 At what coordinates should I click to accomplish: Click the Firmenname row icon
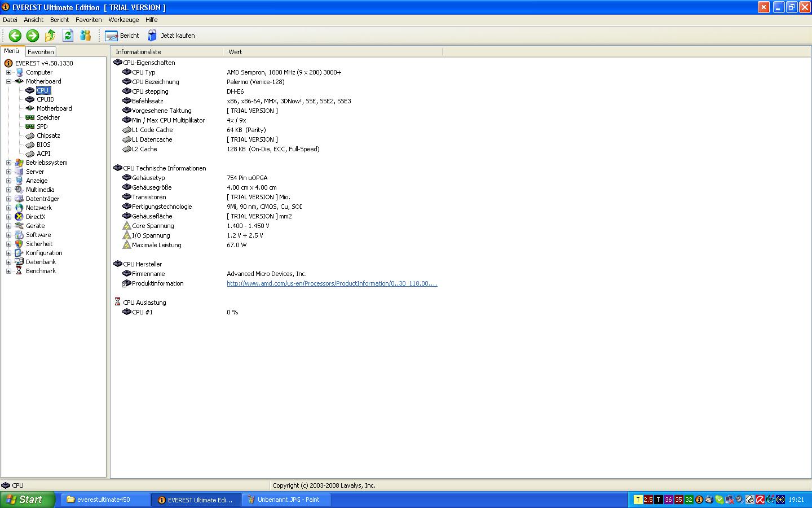127,274
